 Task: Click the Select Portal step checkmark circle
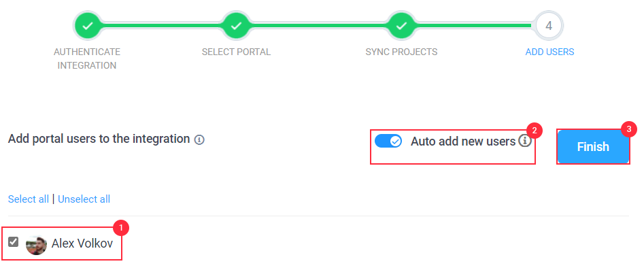point(236,25)
